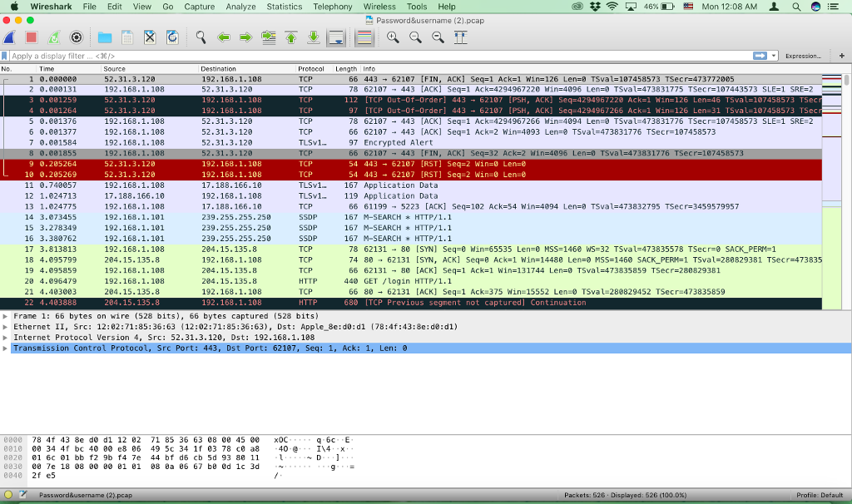Go to the last packet
Image resolution: width=852 pixels, height=504 pixels.
tap(313, 37)
